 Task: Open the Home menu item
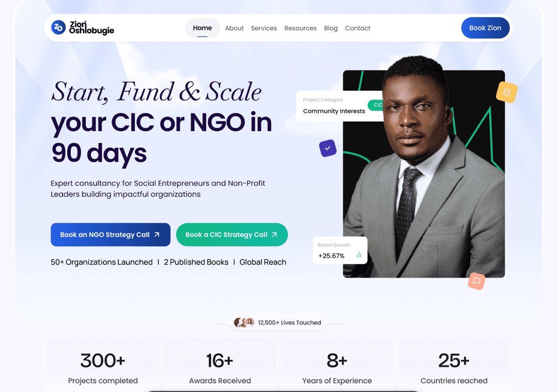pyautogui.click(x=203, y=28)
